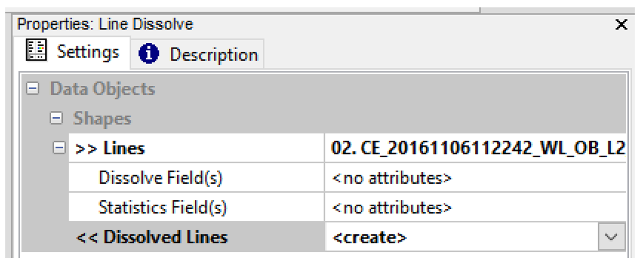Select the Dissolve Field(s) label
The width and height of the screenshot is (644, 266).
tap(160, 178)
